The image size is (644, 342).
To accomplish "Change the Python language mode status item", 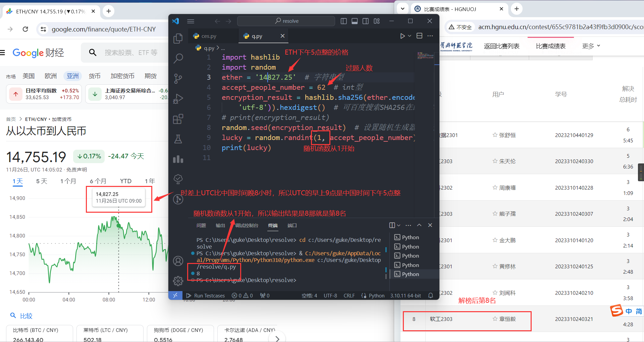I will click(376, 296).
